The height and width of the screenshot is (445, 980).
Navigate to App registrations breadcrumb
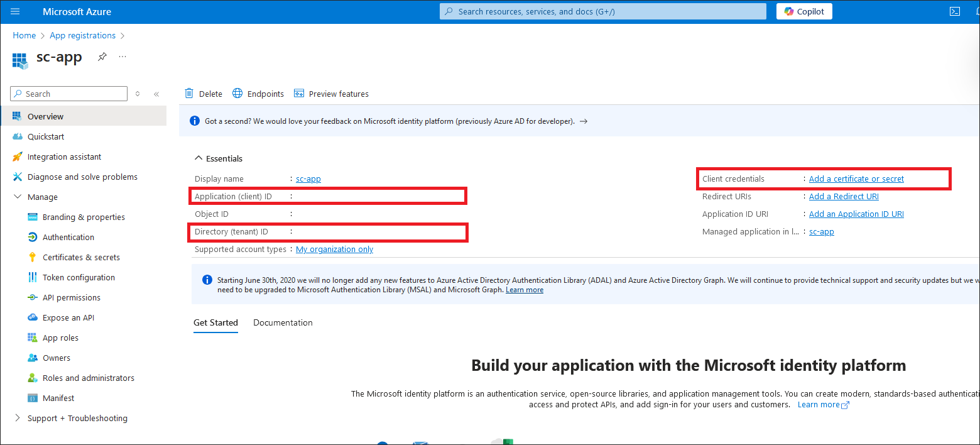tap(82, 36)
